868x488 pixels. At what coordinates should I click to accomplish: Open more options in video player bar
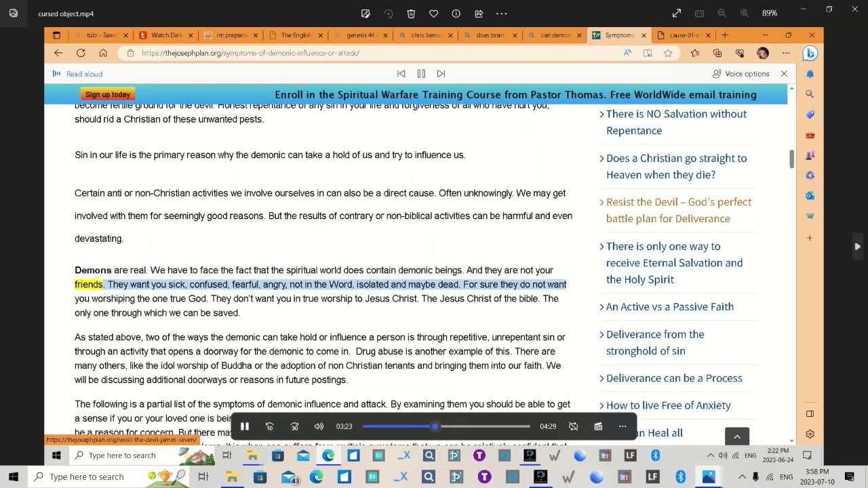click(623, 426)
